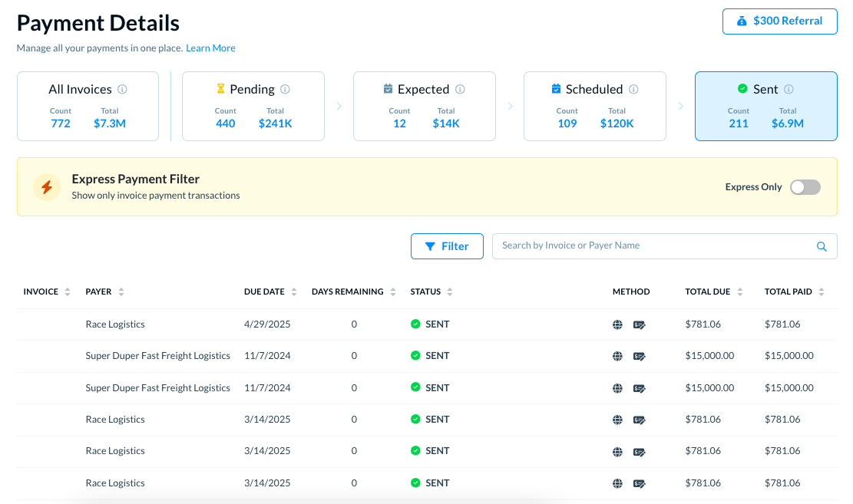This screenshot has height=504, width=853.
Task: Enable the Express Only toggle
Action: (805, 187)
